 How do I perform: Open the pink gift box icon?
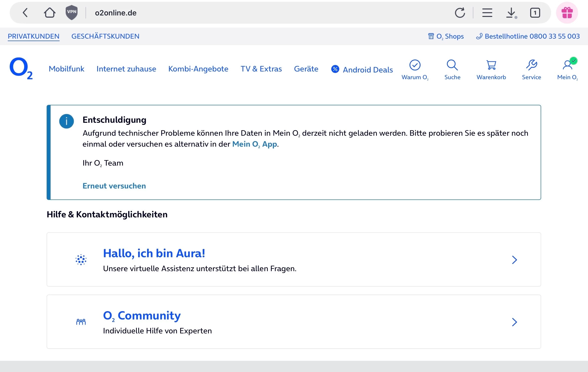[x=567, y=13]
